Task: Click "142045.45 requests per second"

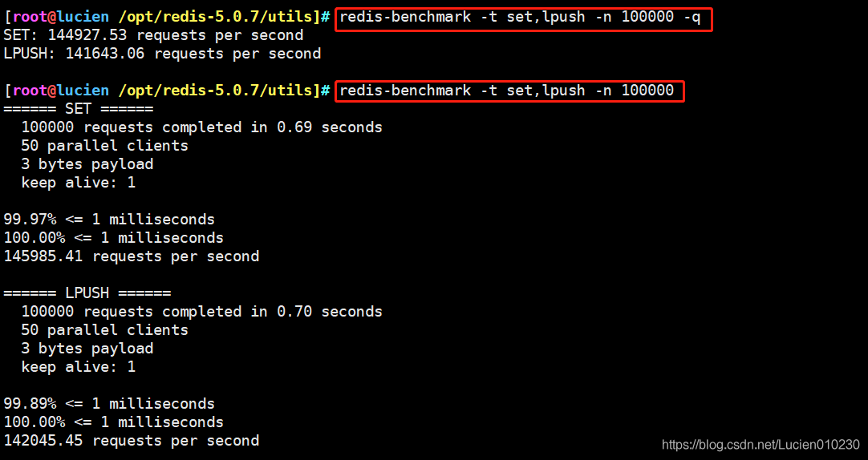Action: (x=132, y=441)
